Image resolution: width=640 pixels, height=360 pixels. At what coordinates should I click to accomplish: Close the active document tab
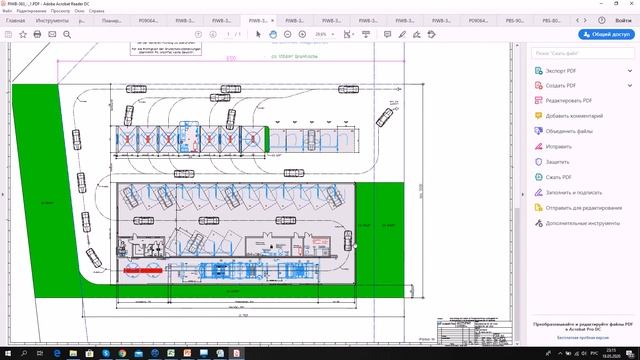pyautogui.click(x=273, y=20)
